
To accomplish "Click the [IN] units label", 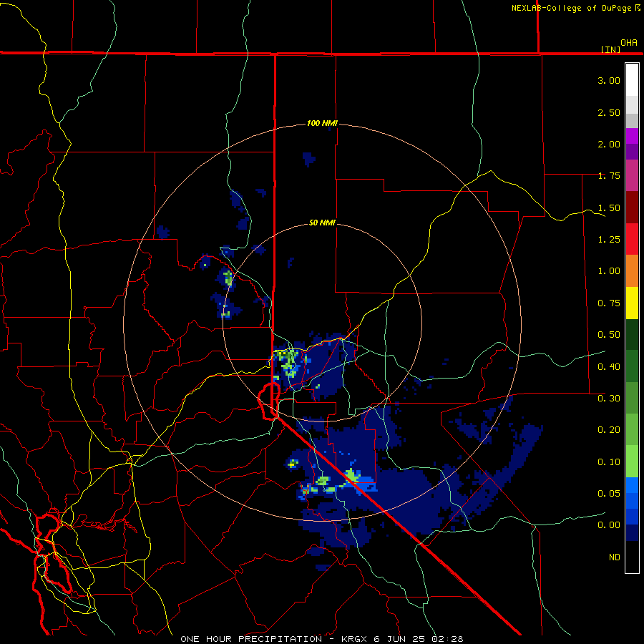I will pyautogui.click(x=611, y=49).
